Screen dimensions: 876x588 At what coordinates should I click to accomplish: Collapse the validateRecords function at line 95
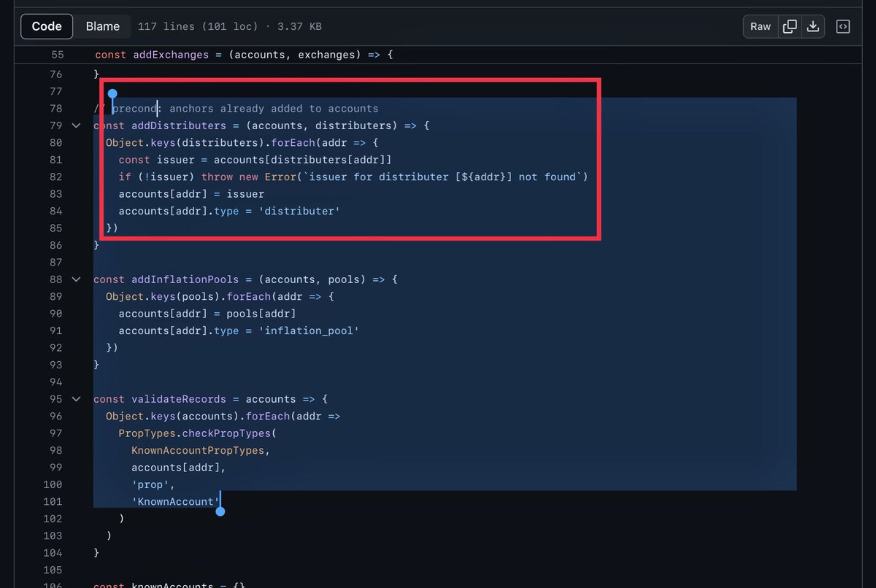(x=76, y=399)
